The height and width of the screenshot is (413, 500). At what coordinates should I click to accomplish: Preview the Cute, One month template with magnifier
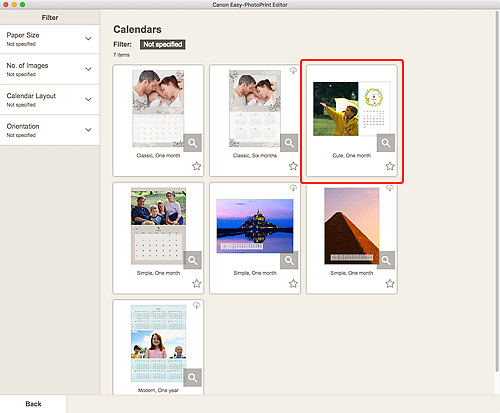point(386,143)
